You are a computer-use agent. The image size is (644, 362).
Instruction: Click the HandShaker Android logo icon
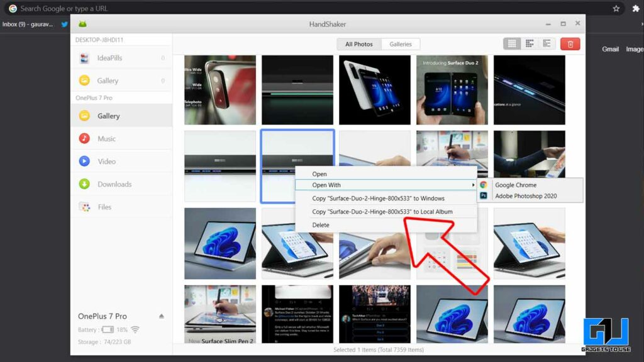[82, 25]
